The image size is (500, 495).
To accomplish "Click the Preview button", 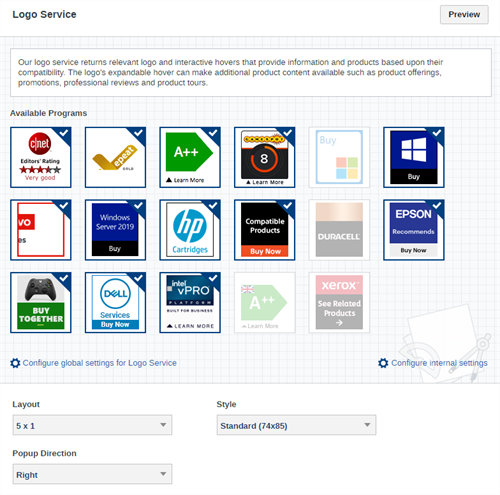I will [464, 15].
